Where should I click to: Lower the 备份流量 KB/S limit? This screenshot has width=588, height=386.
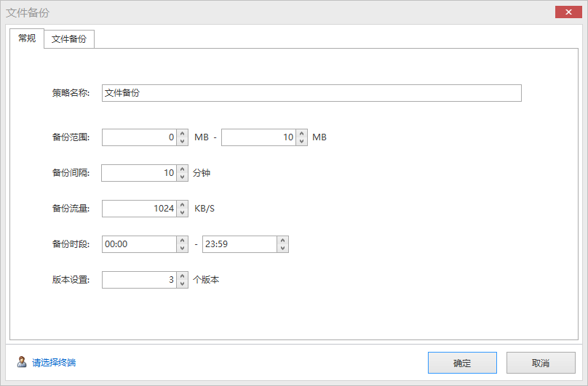point(182,212)
